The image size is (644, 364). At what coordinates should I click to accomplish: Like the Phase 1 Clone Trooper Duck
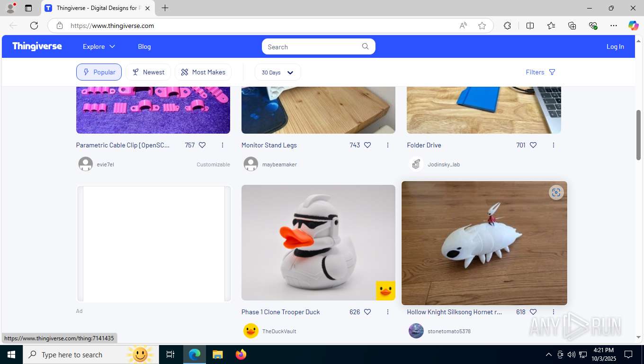coord(367,312)
